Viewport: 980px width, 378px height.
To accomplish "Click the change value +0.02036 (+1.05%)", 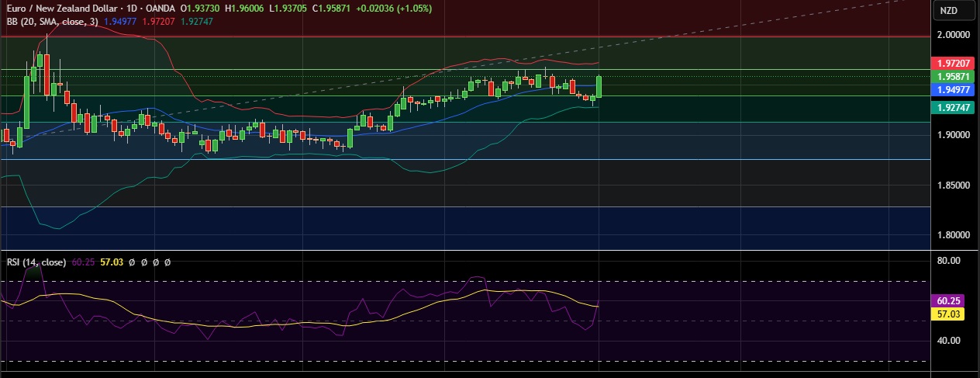I will pyautogui.click(x=394, y=8).
